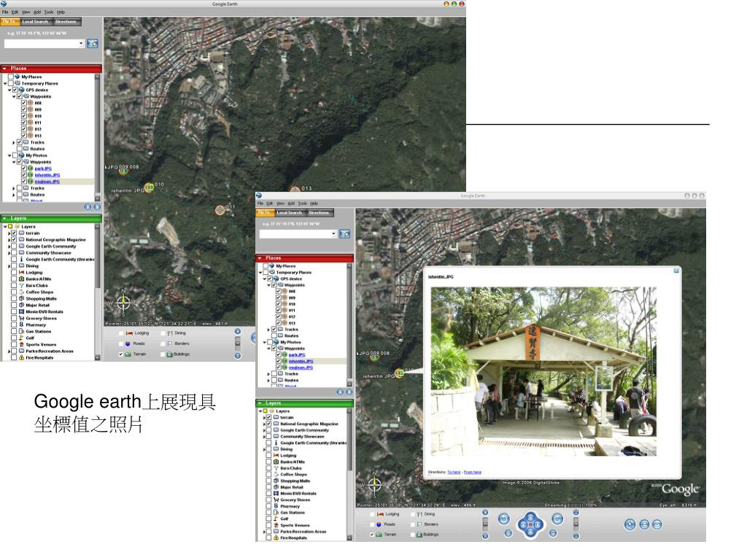Screen dimensions: 747x560
Task: Toggle Borders checkbox in front window bottom bar
Action: [x=413, y=524]
